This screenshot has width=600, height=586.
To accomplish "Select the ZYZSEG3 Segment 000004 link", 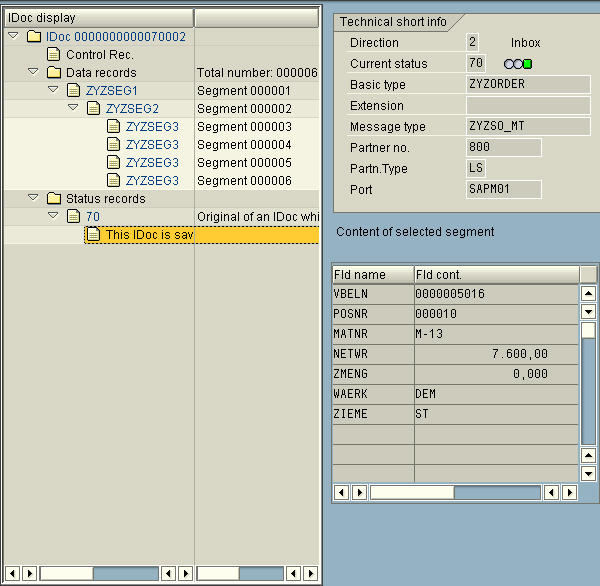I will tap(152, 145).
